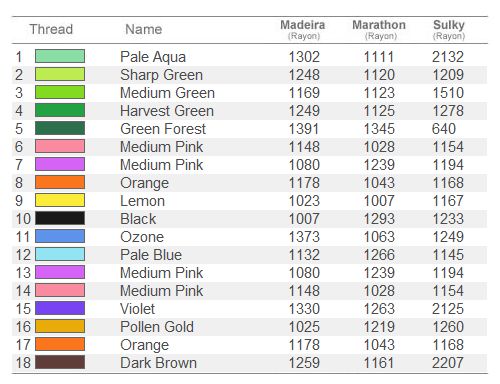The height and width of the screenshot is (384, 500).
Task: Pick the Ozone blue color swatch
Action: coord(60,236)
